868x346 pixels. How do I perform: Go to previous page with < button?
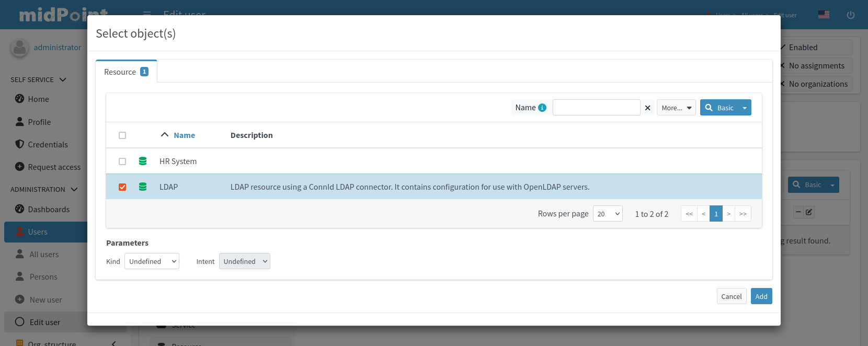click(x=704, y=214)
